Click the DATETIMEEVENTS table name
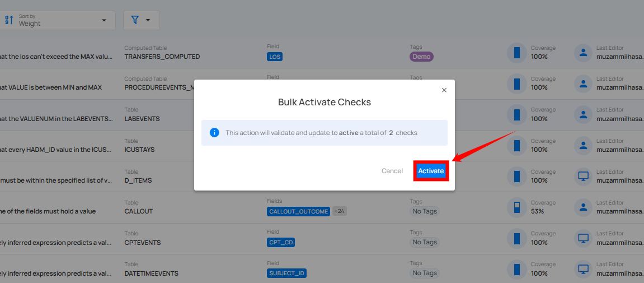The width and height of the screenshot is (644, 283). (152, 273)
